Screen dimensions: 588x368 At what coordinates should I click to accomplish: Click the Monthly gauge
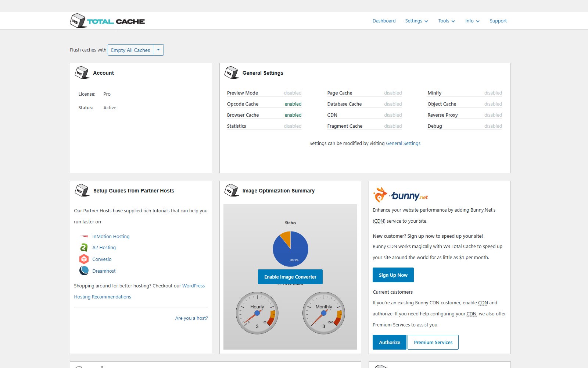click(x=324, y=313)
